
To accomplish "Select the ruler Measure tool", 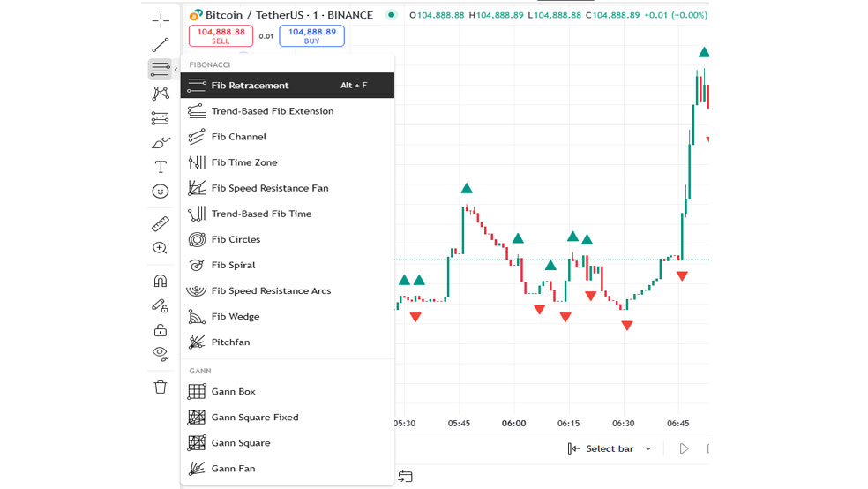I will pyautogui.click(x=161, y=223).
